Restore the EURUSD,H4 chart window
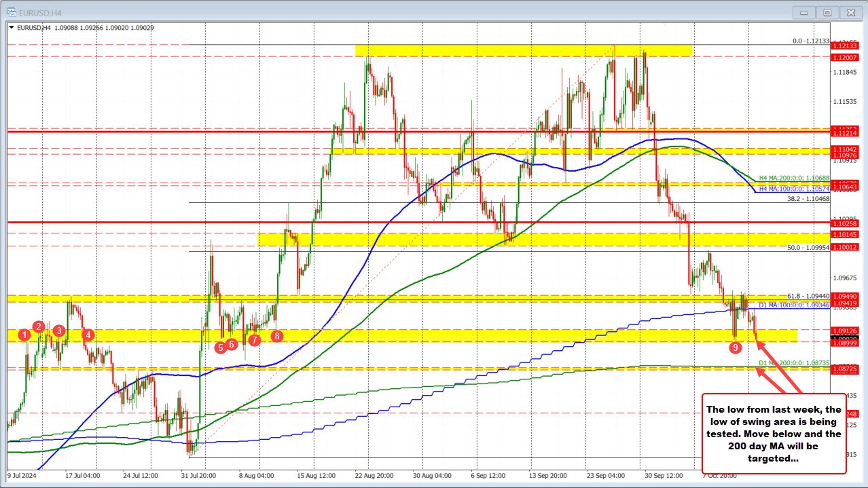Image resolution: width=868 pixels, height=488 pixels. (x=827, y=12)
